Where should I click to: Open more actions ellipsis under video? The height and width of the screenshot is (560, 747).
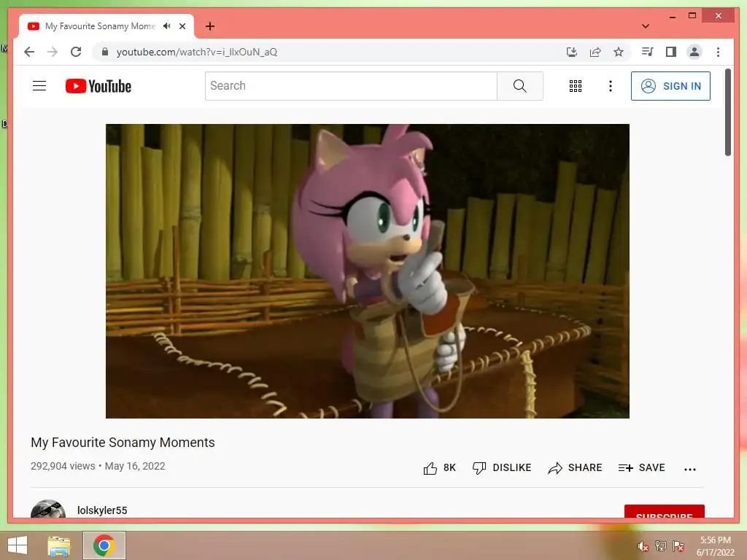click(x=690, y=469)
